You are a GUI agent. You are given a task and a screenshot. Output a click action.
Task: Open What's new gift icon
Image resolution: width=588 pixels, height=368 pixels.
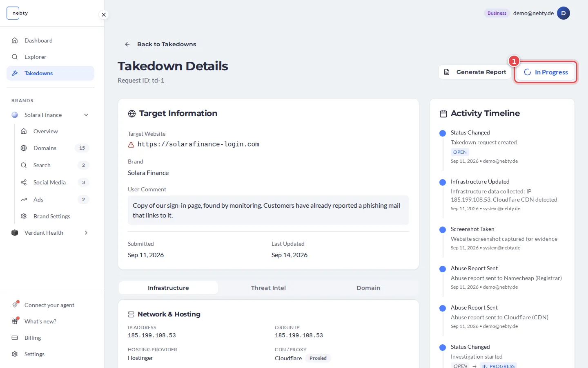coord(15,321)
